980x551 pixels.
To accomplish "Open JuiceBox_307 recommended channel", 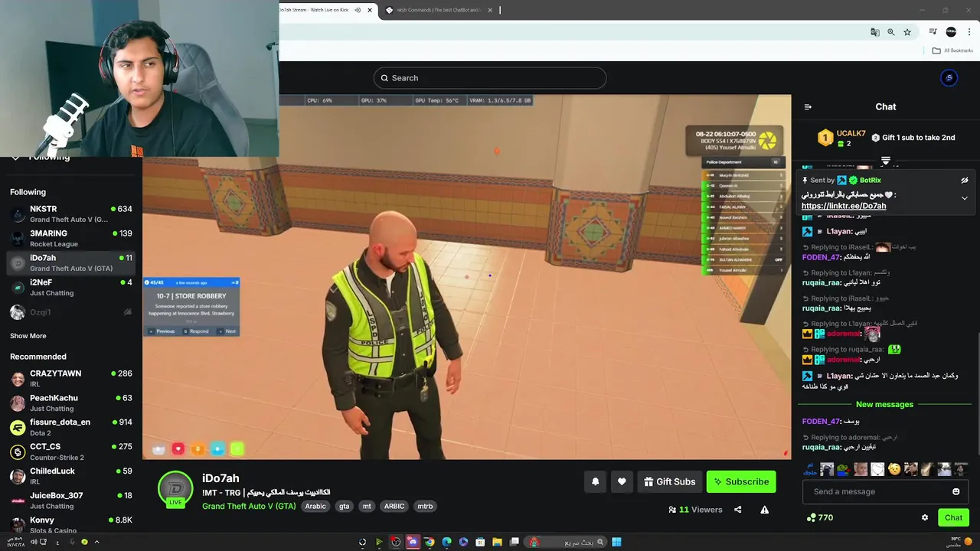I will point(71,500).
